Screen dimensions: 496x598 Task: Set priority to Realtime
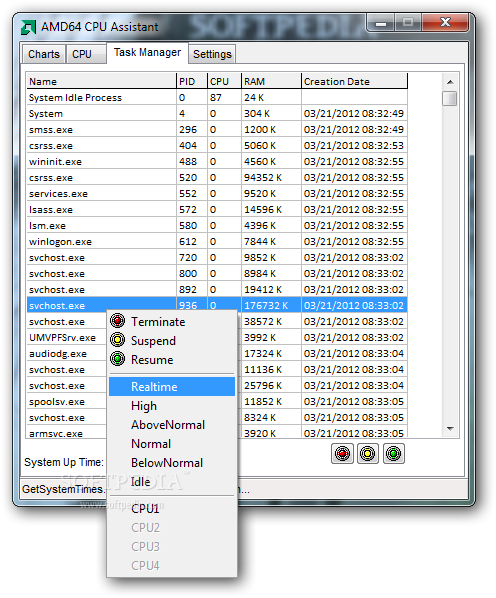172,387
